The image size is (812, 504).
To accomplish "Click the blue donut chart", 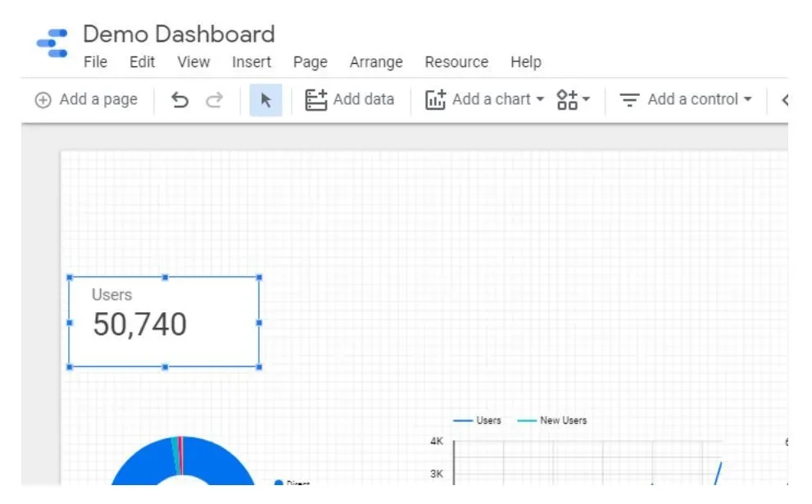I will 182,461.
